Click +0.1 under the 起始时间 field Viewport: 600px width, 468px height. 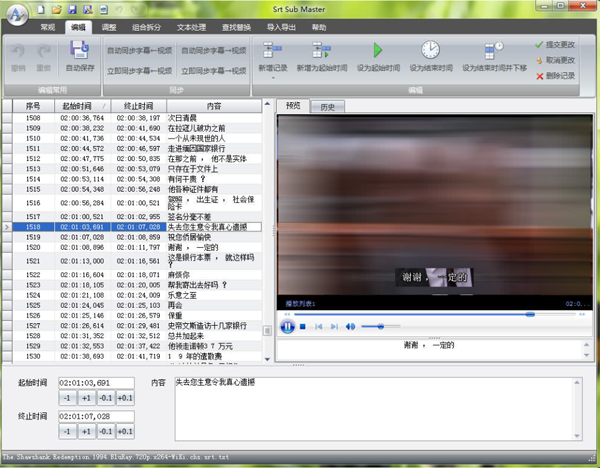[x=125, y=398]
